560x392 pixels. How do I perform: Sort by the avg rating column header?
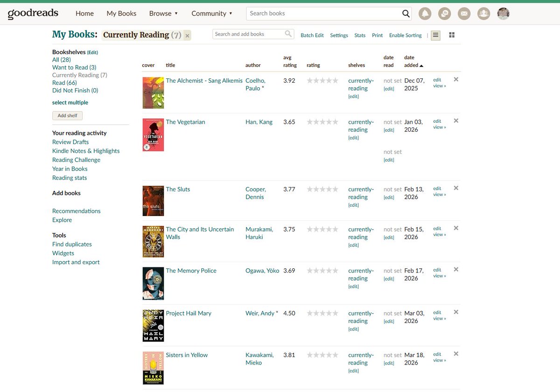(x=290, y=61)
